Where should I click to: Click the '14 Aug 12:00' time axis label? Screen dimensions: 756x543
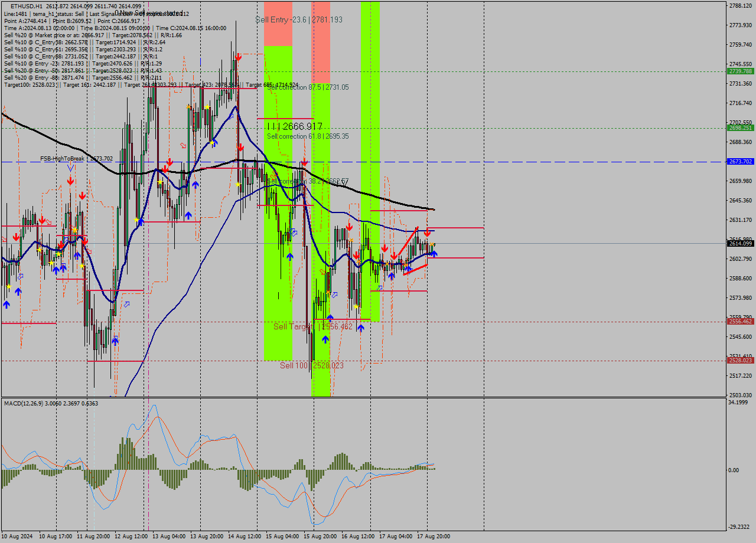(245, 537)
